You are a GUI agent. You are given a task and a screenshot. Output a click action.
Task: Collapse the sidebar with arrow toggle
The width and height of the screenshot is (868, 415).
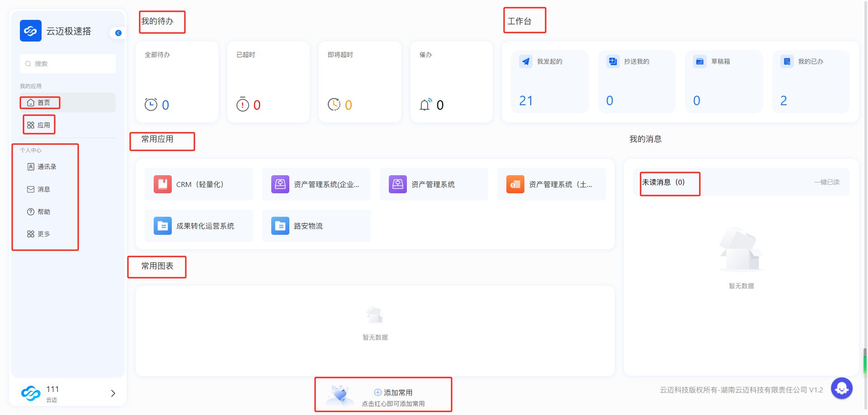[x=118, y=33]
